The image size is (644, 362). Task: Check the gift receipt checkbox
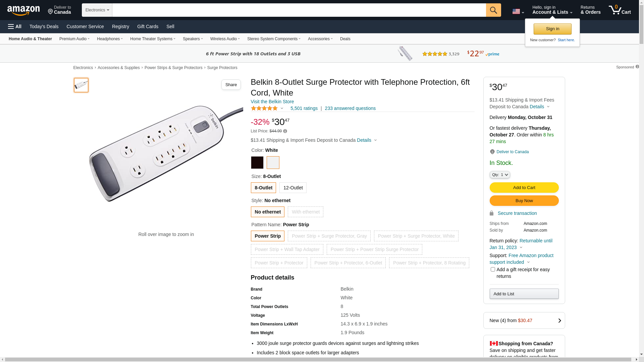[493, 269]
